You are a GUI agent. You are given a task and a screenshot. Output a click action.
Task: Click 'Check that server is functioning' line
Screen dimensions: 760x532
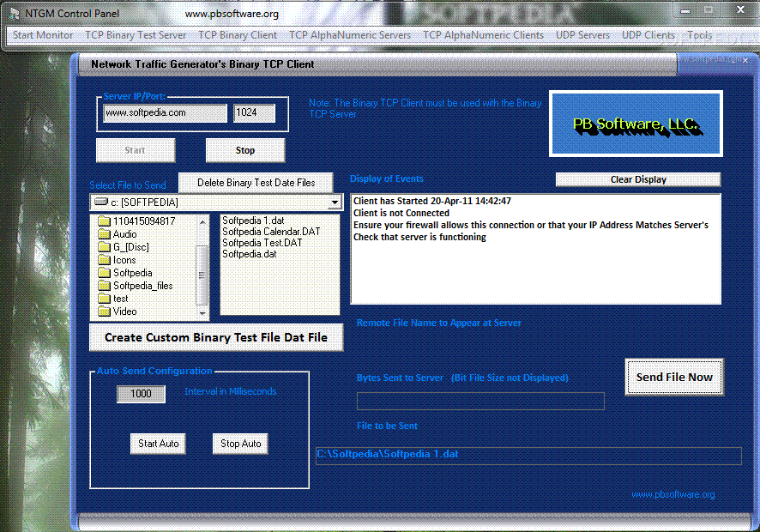tap(419, 237)
